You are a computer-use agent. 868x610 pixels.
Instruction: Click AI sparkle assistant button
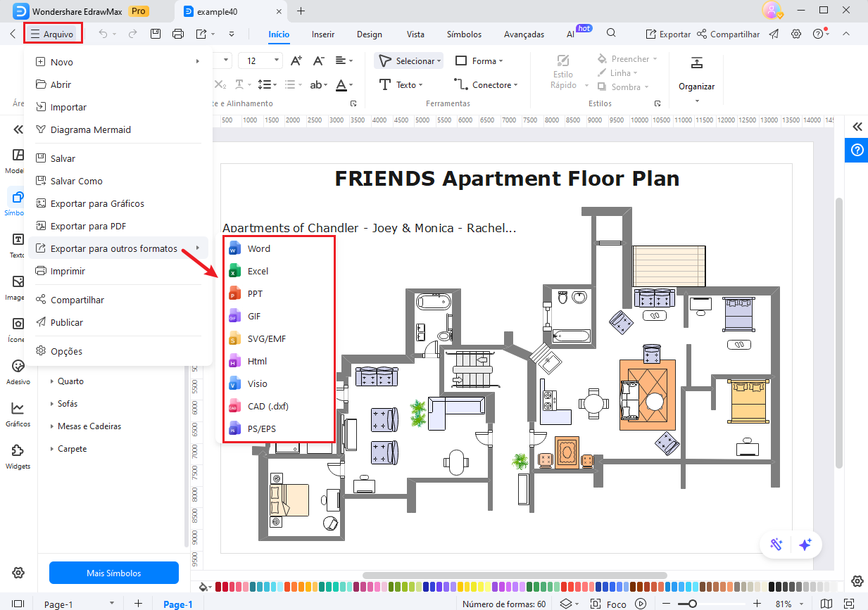click(x=805, y=545)
